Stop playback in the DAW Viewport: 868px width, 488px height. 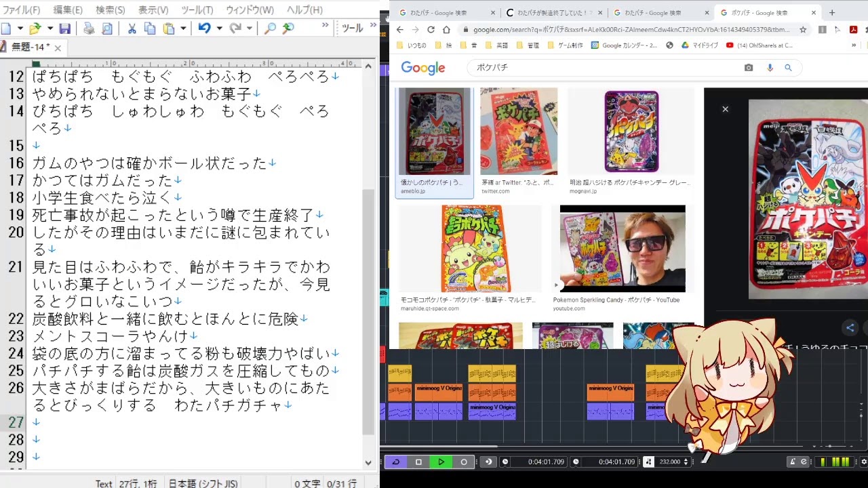pos(418,462)
